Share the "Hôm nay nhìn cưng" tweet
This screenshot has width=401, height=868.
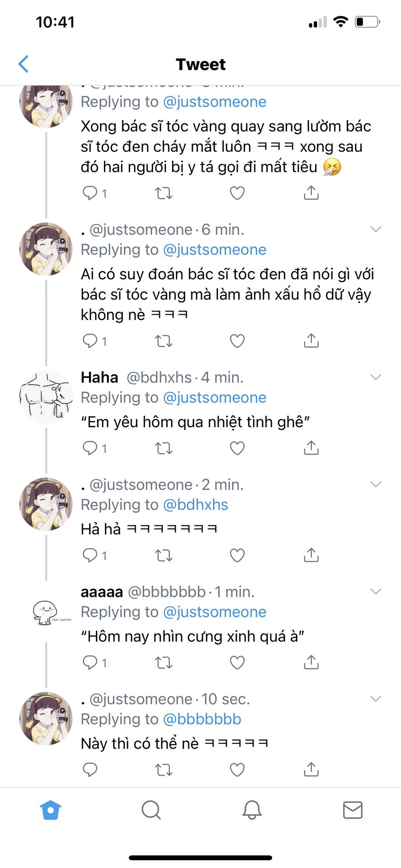pyautogui.click(x=311, y=662)
